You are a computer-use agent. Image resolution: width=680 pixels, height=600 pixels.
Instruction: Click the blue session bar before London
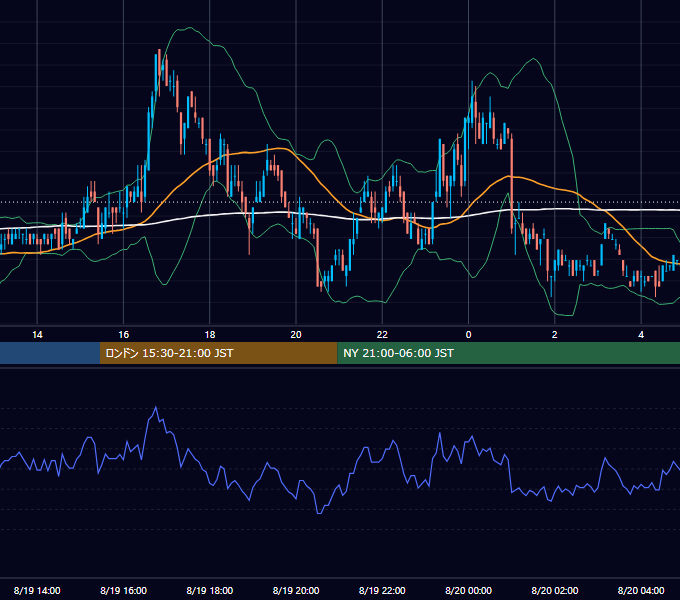(x=50, y=353)
